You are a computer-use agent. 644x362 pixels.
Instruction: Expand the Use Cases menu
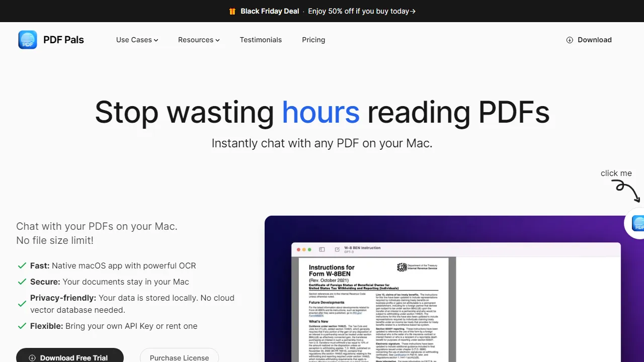(137, 40)
